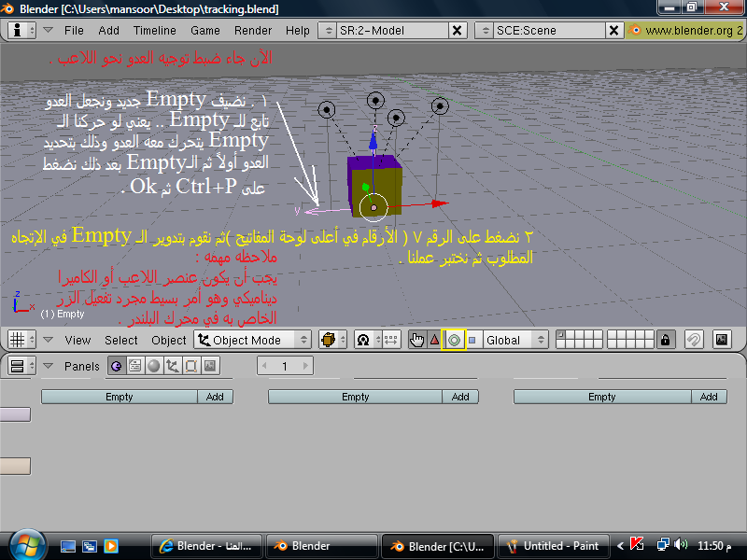Collapse the 3D view header menus triangle
This screenshot has width=747, height=560.
pos(48,340)
